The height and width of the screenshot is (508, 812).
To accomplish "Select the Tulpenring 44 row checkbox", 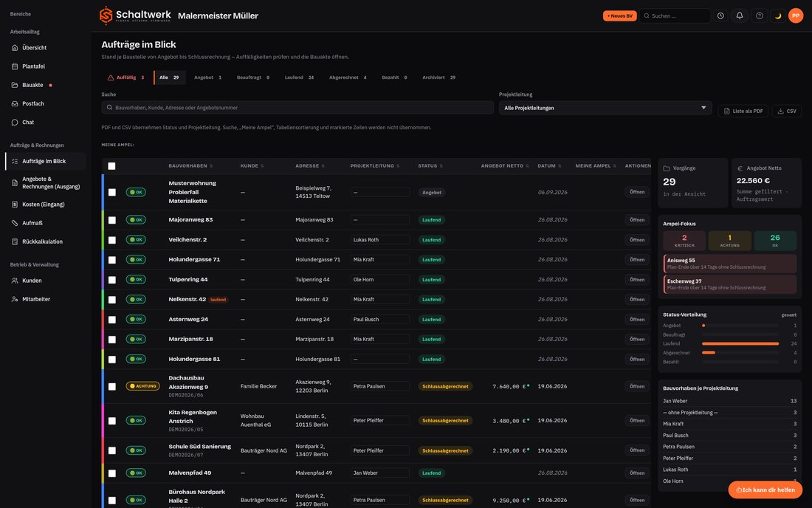I will click(x=112, y=280).
